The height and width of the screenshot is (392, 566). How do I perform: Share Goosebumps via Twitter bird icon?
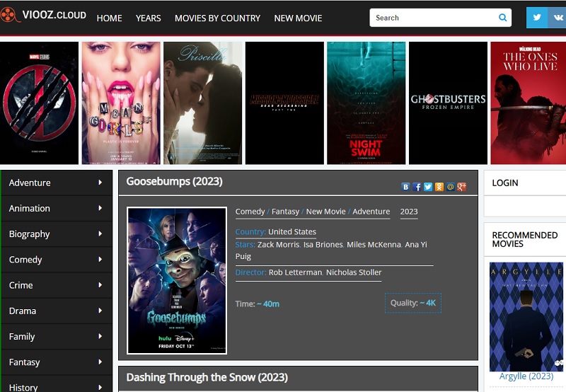tap(428, 187)
